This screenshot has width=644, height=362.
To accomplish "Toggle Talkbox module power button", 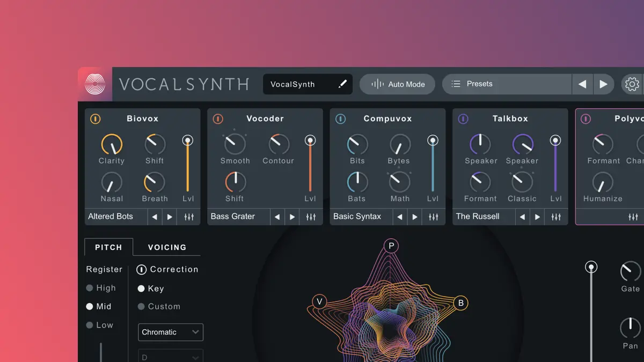I will [463, 119].
